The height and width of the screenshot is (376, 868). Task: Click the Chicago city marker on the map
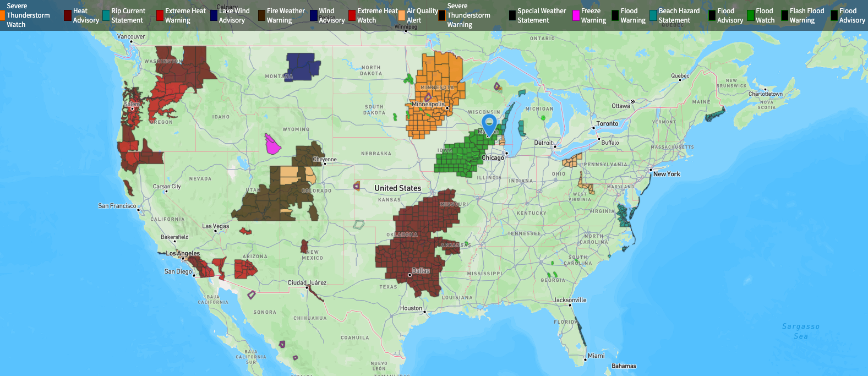(x=506, y=154)
